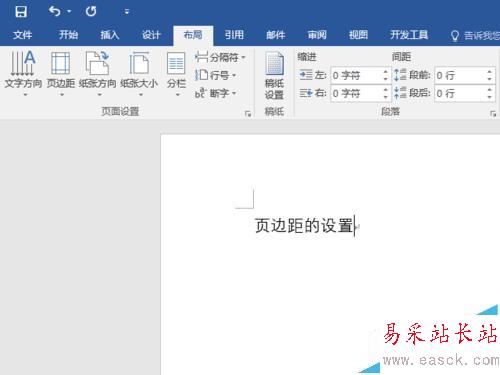Click the left indent icon beside 左
The image size is (500, 375).
[x=306, y=75]
